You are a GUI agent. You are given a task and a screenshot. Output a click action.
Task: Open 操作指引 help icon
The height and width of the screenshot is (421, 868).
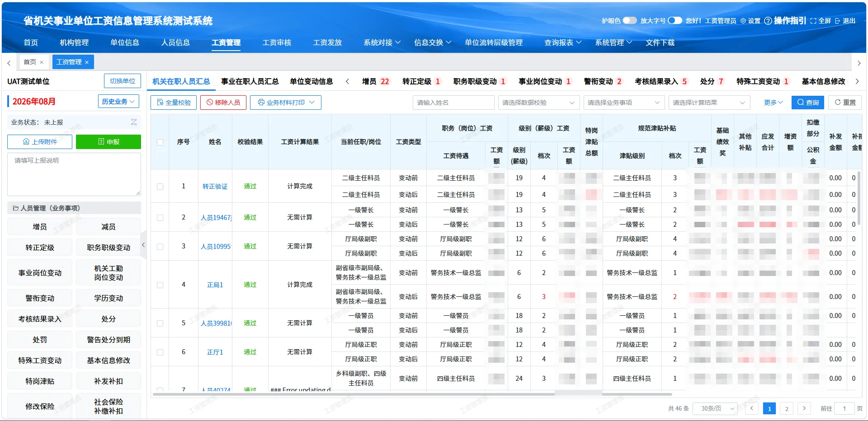click(768, 21)
